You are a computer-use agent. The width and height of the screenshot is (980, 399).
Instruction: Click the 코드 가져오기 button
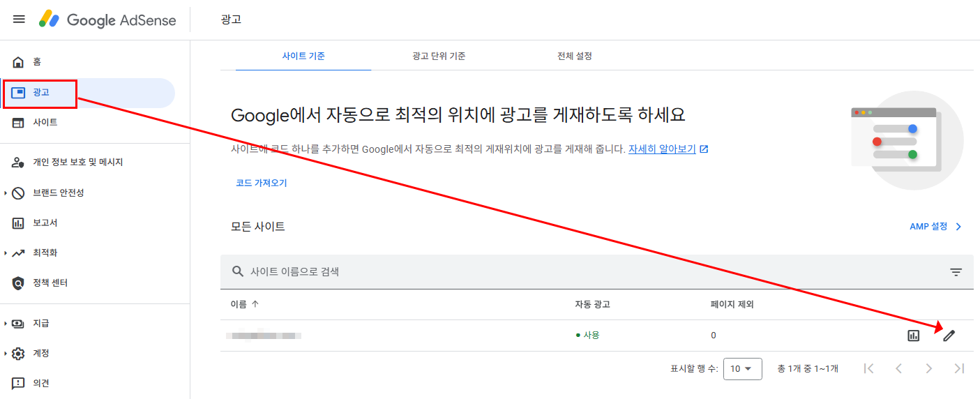(262, 183)
